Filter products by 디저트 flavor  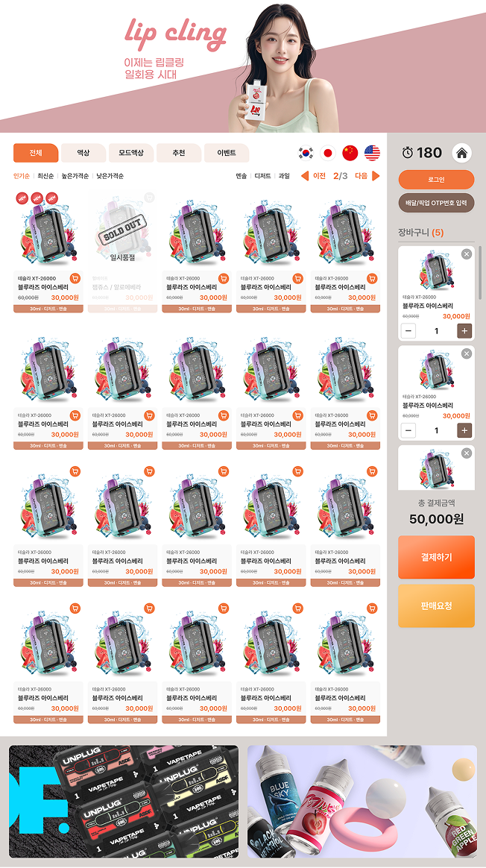[x=262, y=176]
